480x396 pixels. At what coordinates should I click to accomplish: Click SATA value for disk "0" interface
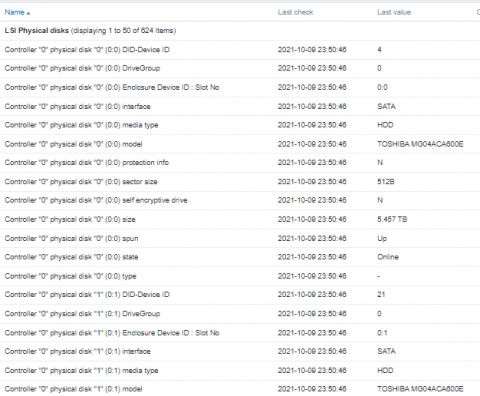pyautogui.click(x=386, y=106)
